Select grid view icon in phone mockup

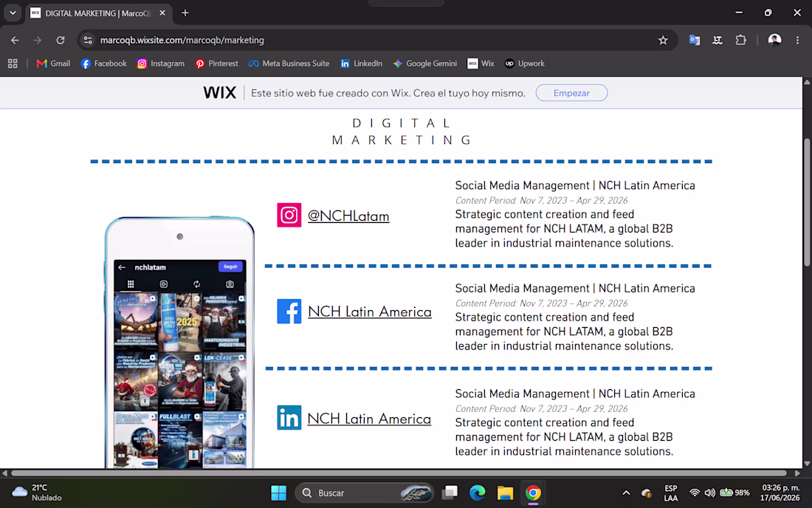pos(131,284)
